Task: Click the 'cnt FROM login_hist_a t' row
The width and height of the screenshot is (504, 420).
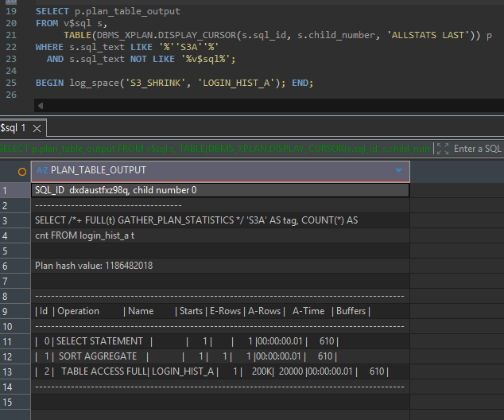Action: [x=220, y=235]
